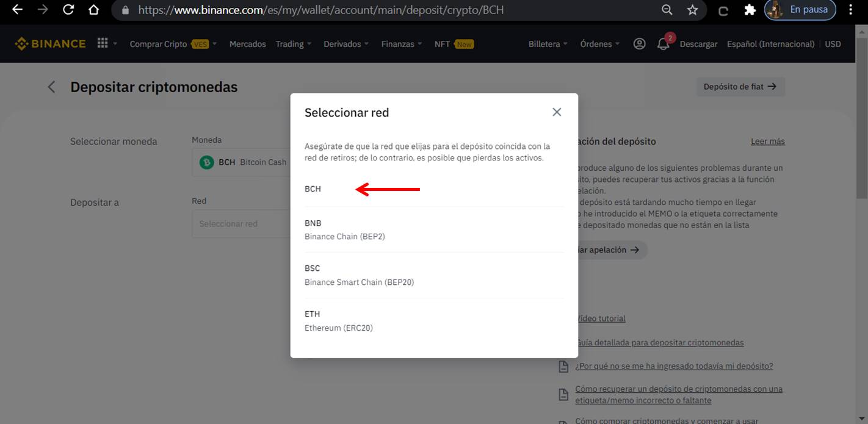Open the BCH Bitcoin Cash coin selector
Screen dimensions: 868x424
242,162
